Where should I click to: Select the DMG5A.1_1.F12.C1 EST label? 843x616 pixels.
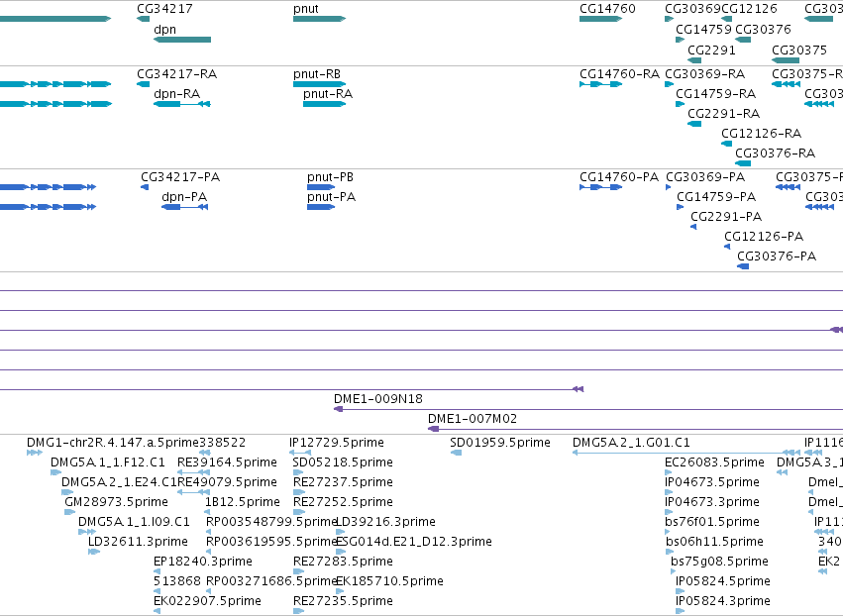pos(108,462)
